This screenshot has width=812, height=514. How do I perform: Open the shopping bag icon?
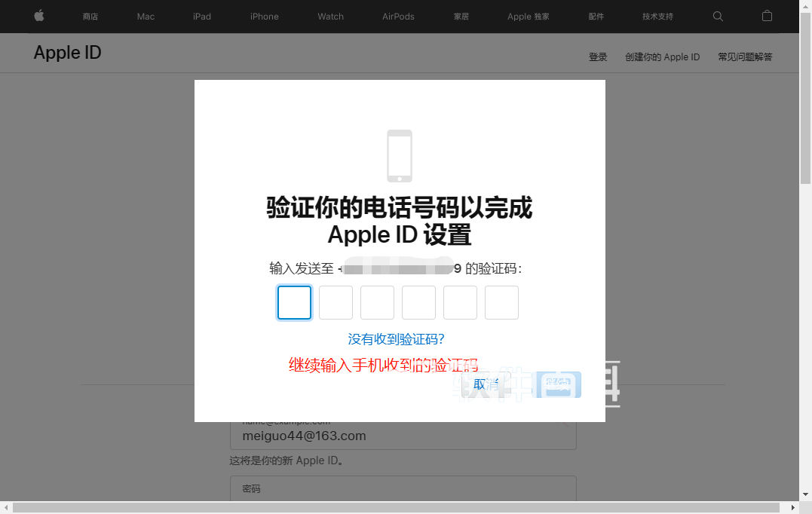(x=767, y=16)
